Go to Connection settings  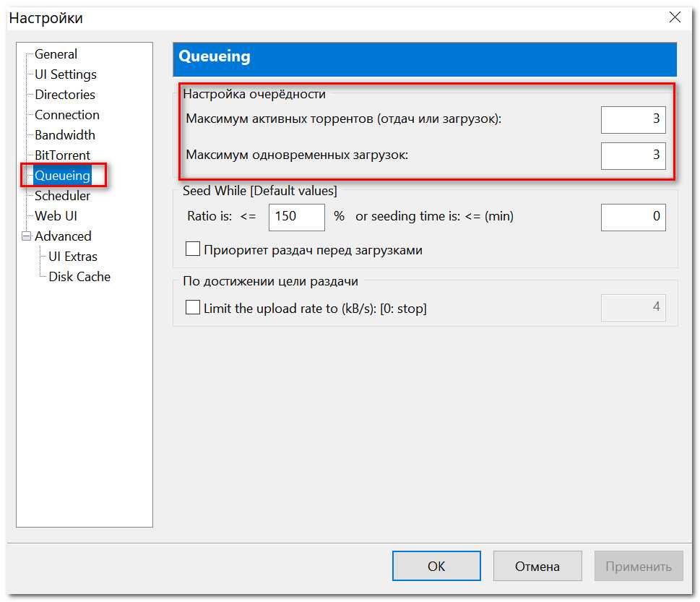point(66,115)
